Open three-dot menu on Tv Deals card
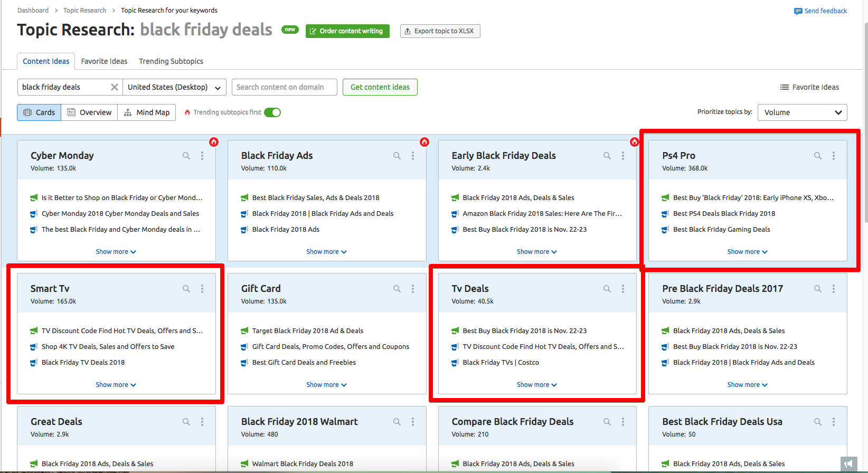Screen dimensions: 868x473 (623, 289)
